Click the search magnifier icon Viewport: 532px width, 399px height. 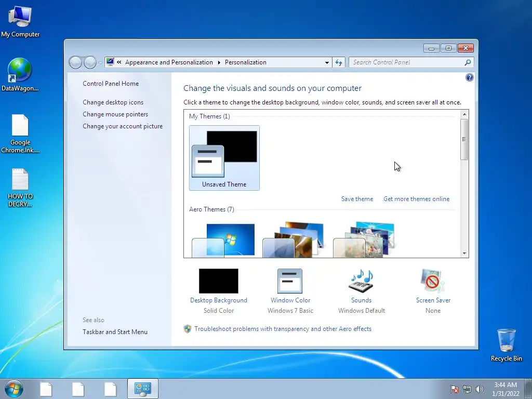pyautogui.click(x=468, y=62)
